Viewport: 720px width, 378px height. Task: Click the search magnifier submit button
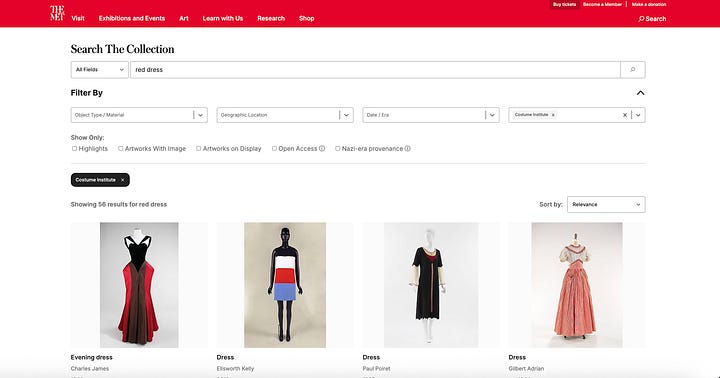coord(632,70)
